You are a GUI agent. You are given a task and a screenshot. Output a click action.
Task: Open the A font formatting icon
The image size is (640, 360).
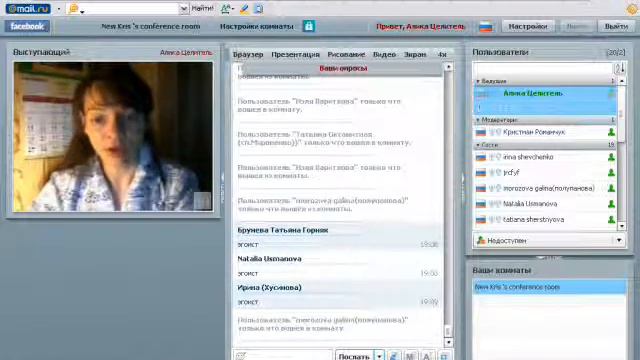pyautogui.click(x=427, y=356)
